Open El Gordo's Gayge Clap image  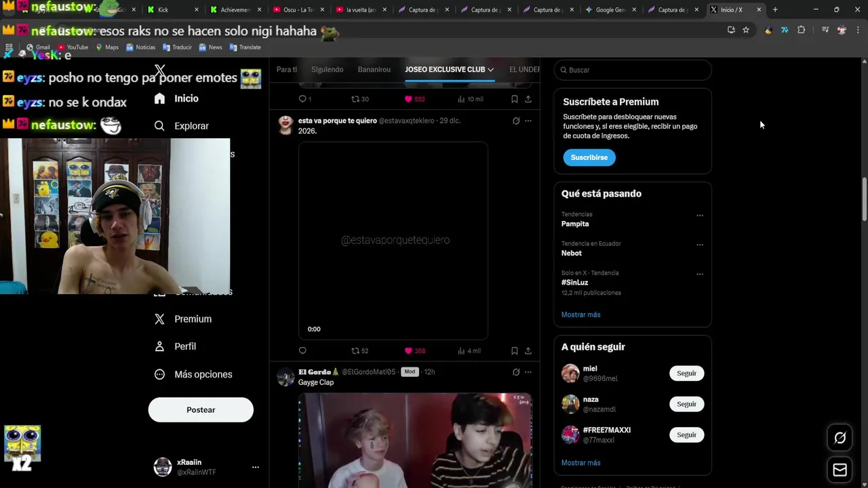(x=415, y=440)
